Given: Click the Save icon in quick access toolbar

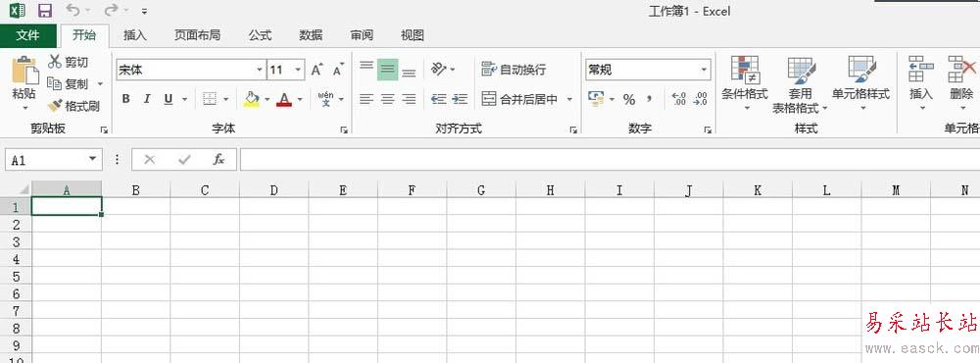Looking at the screenshot, I should tap(45, 11).
